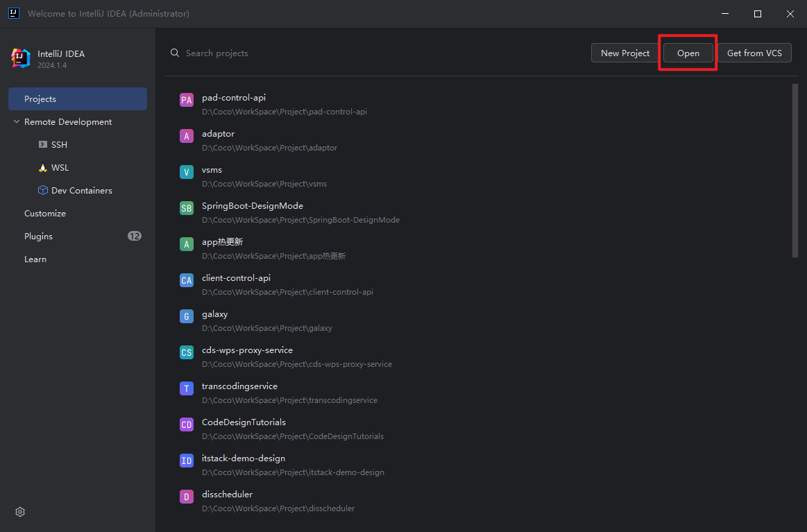Open the pad-control-api project name
Viewport: 807px width, 532px height.
pyautogui.click(x=234, y=98)
